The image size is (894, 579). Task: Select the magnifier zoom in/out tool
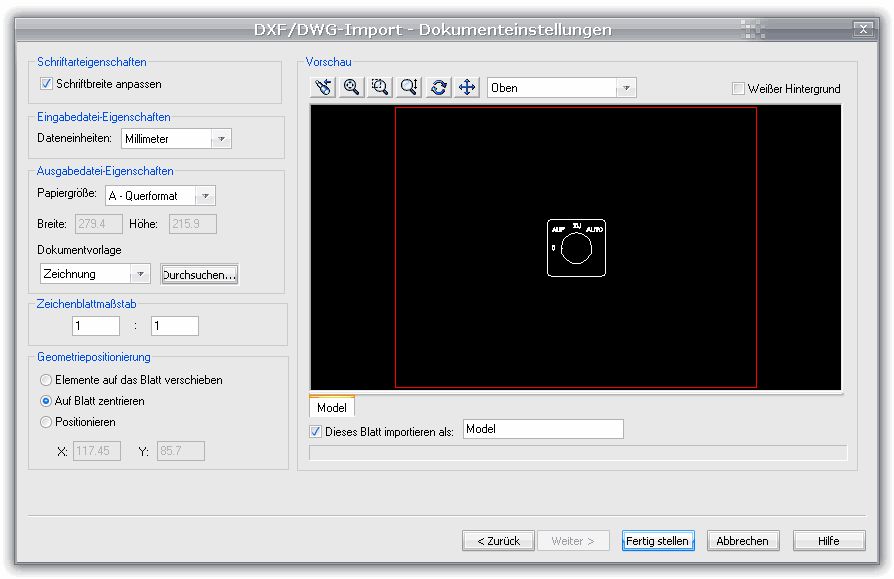pyautogui.click(x=352, y=88)
